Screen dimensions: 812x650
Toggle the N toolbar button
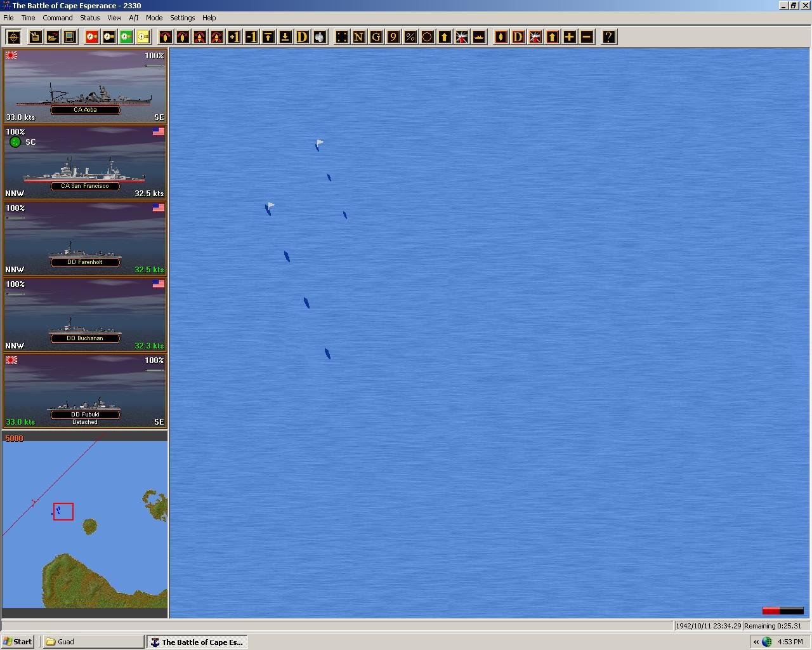coord(358,37)
